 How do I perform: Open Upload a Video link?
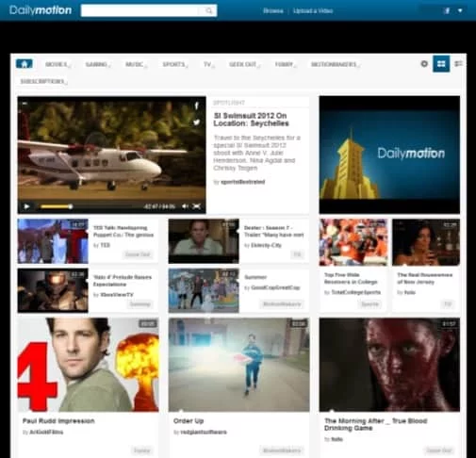[x=313, y=11]
